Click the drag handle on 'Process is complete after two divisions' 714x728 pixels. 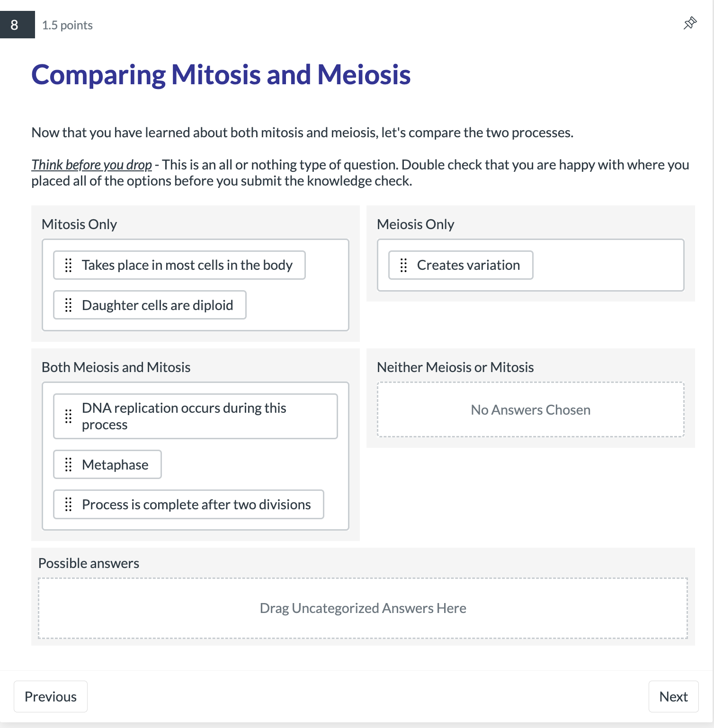pos(69,504)
